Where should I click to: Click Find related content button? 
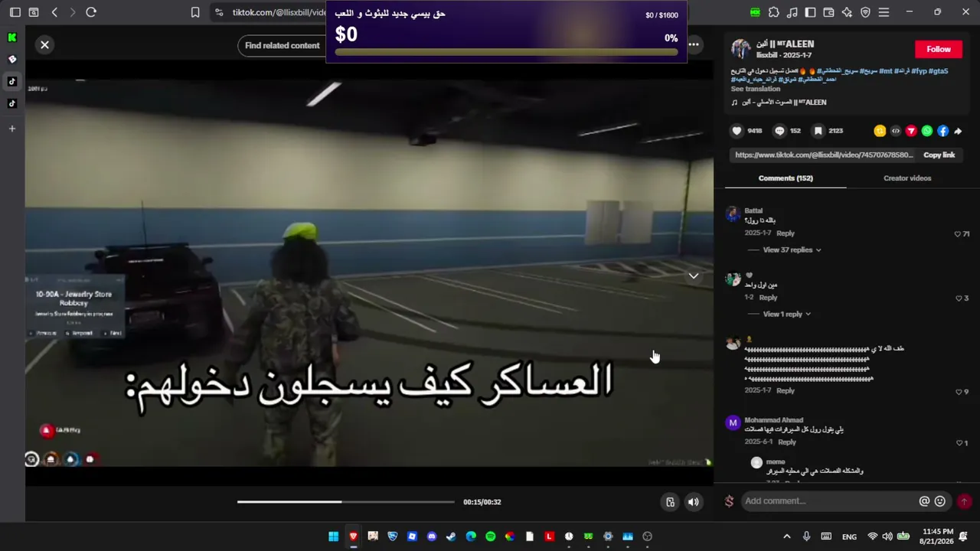283,45
